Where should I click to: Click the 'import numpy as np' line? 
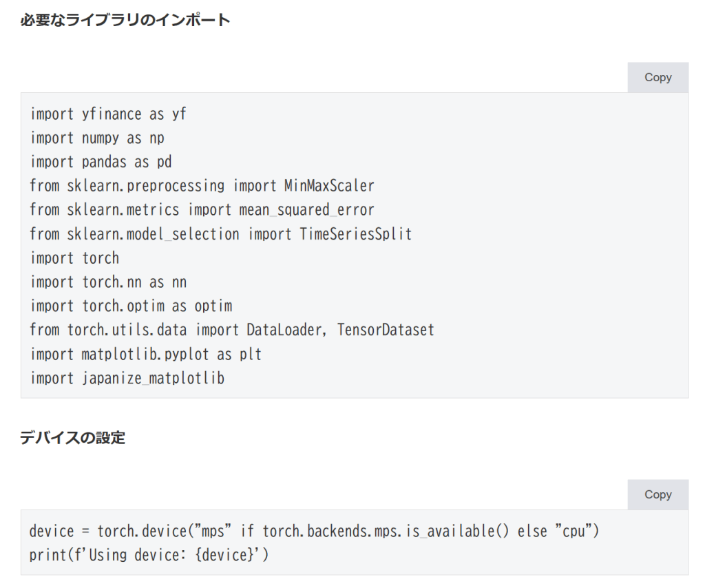pyautogui.click(x=97, y=138)
